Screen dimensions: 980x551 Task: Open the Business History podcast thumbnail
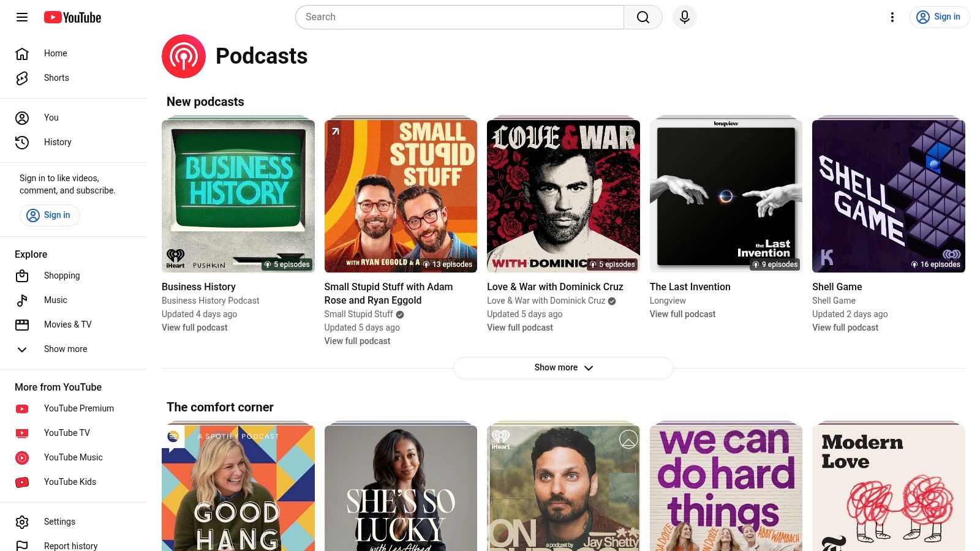click(x=238, y=195)
